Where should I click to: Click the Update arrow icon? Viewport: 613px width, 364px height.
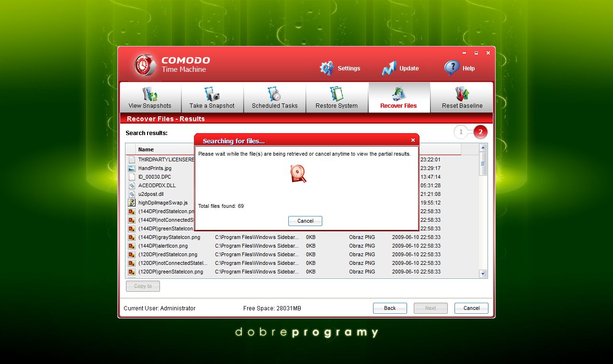coord(389,68)
